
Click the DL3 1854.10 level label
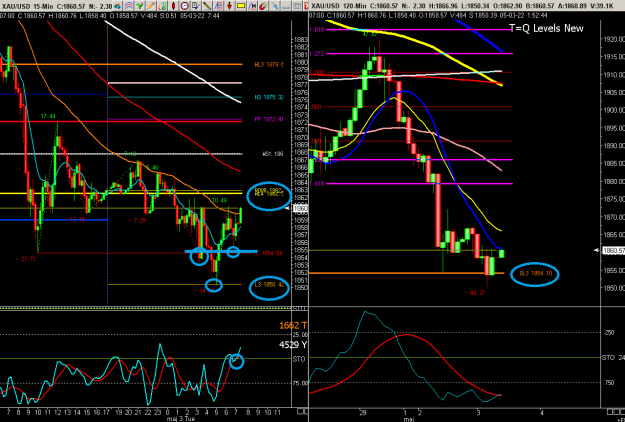535,273
